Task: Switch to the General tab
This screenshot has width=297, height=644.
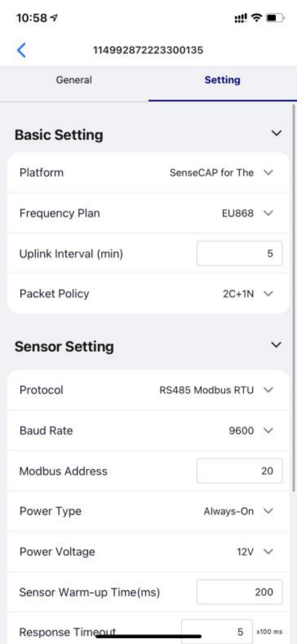Action: pyautogui.click(x=74, y=80)
